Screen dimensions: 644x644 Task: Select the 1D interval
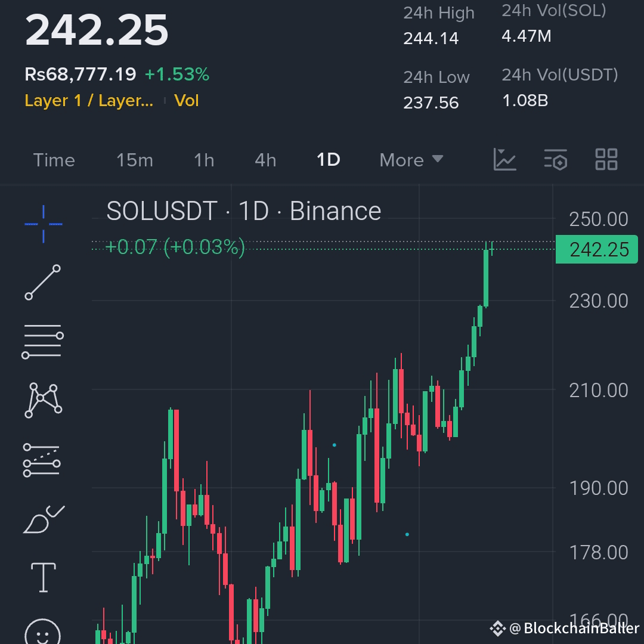pyautogui.click(x=329, y=160)
